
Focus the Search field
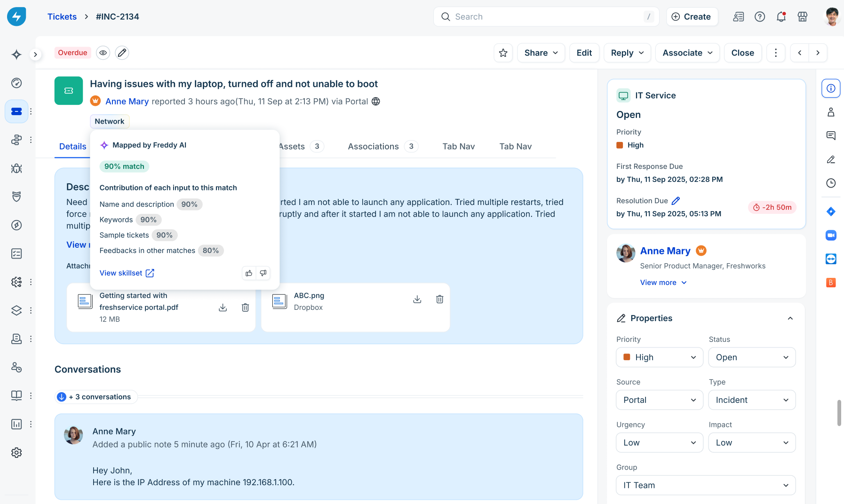pyautogui.click(x=546, y=16)
